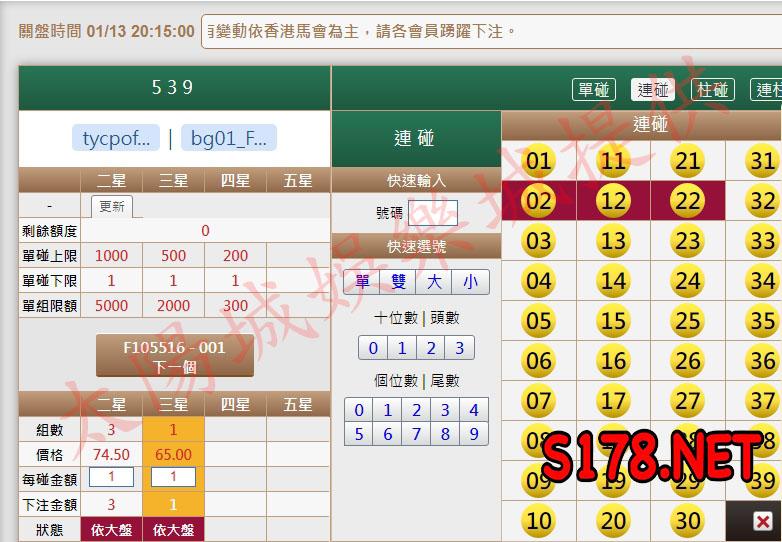This screenshot has height=542, width=782.
Task: Select number ball 31
Action: [763, 161]
